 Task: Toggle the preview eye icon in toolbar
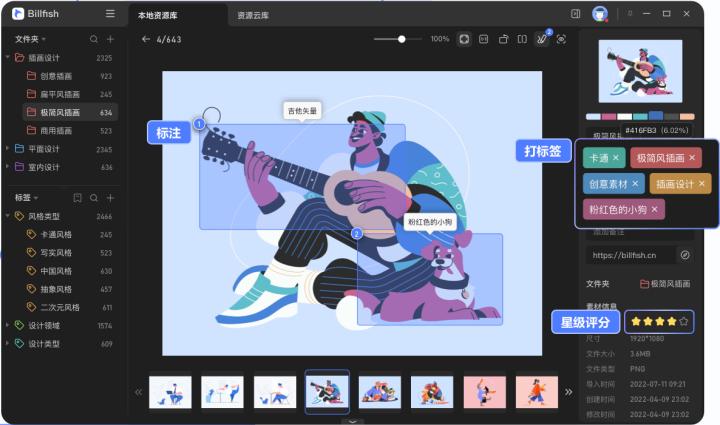(x=561, y=39)
